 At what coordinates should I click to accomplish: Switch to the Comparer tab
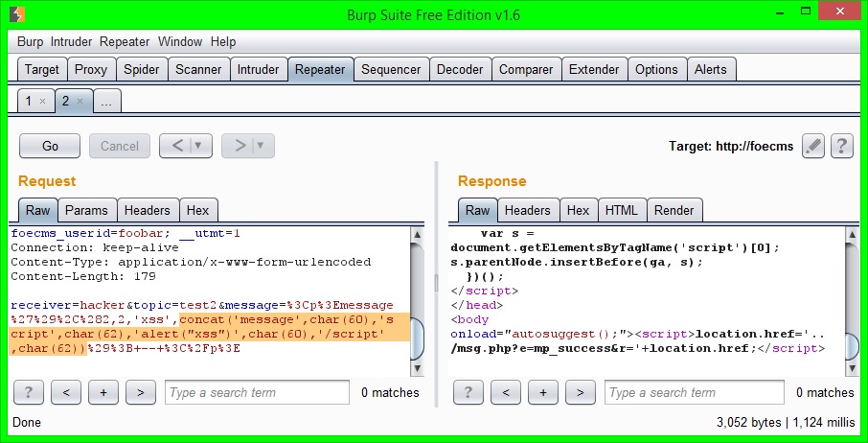[526, 70]
